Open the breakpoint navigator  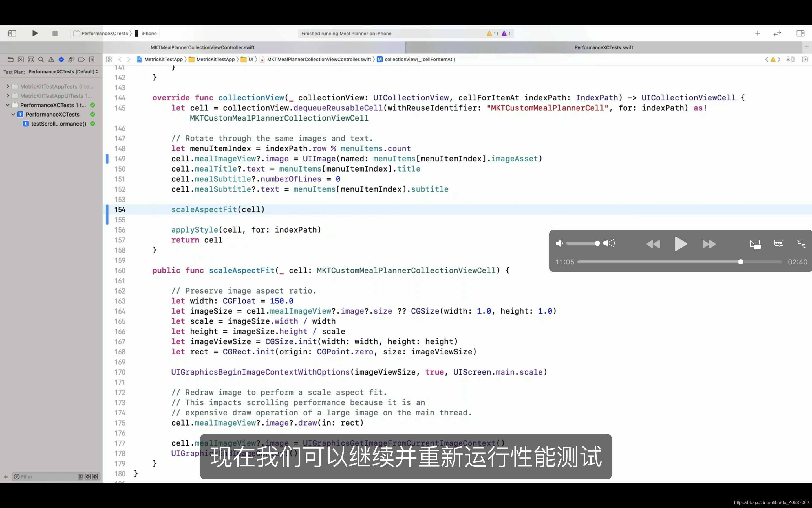click(81, 60)
